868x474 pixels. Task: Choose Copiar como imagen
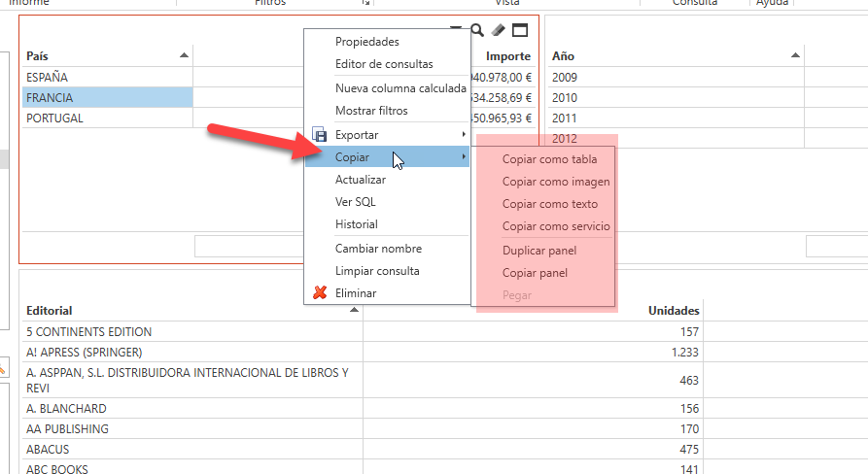pyautogui.click(x=556, y=182)
